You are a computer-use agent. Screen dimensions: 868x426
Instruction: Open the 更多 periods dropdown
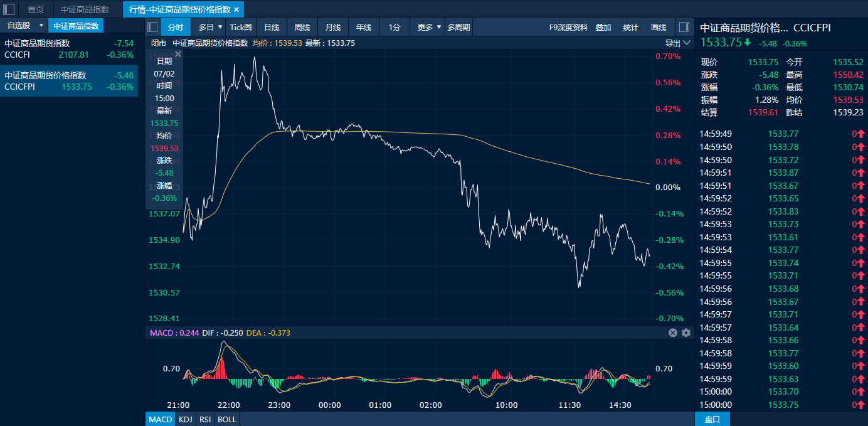pyautogui.click(x=429, y=27)
